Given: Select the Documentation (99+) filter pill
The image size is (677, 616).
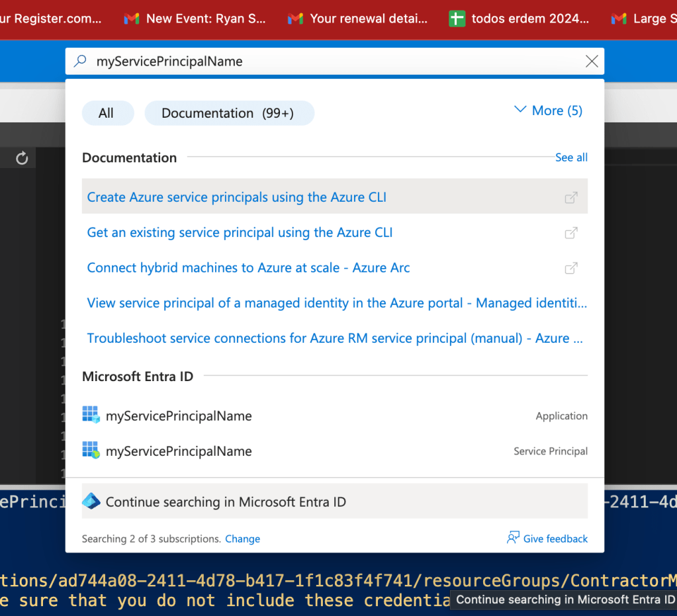Looking at the screenshot, I should point(229,113).
